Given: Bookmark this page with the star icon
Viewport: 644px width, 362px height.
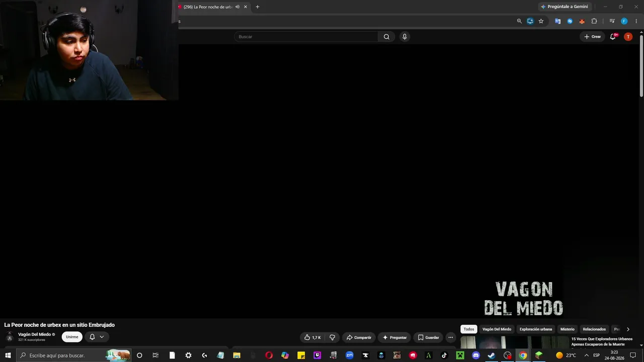Looking at the screenshot, I should pyautogui.click(x=541, y=21).
